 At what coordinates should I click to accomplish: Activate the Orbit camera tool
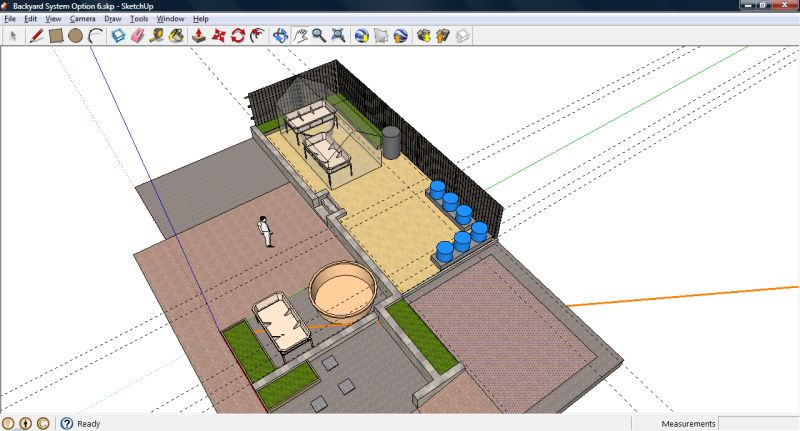pyautogui.click(x=281, y=36)
